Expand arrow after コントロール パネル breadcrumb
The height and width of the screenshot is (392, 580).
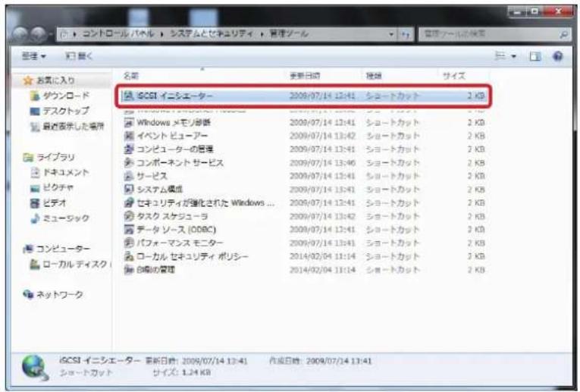click(162, 34)
